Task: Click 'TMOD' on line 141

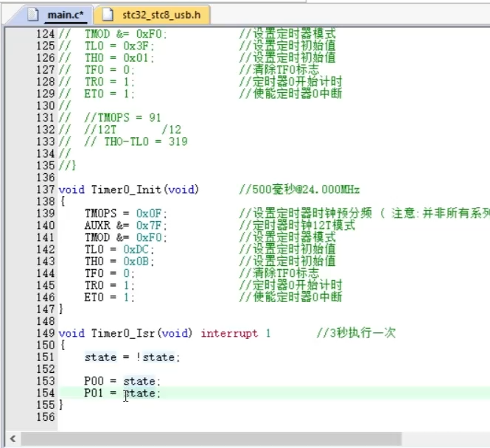Action: pyautogui.click(x=97, y=237)
